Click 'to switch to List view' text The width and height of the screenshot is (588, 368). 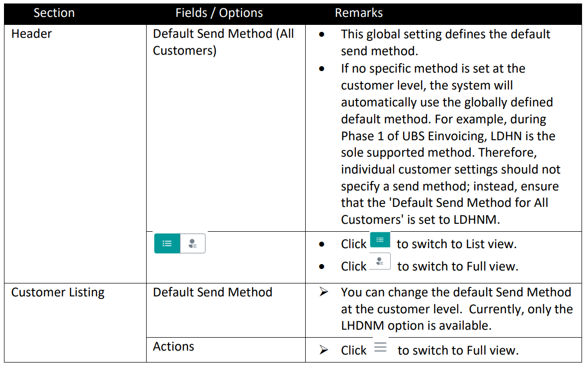(456, 244)
